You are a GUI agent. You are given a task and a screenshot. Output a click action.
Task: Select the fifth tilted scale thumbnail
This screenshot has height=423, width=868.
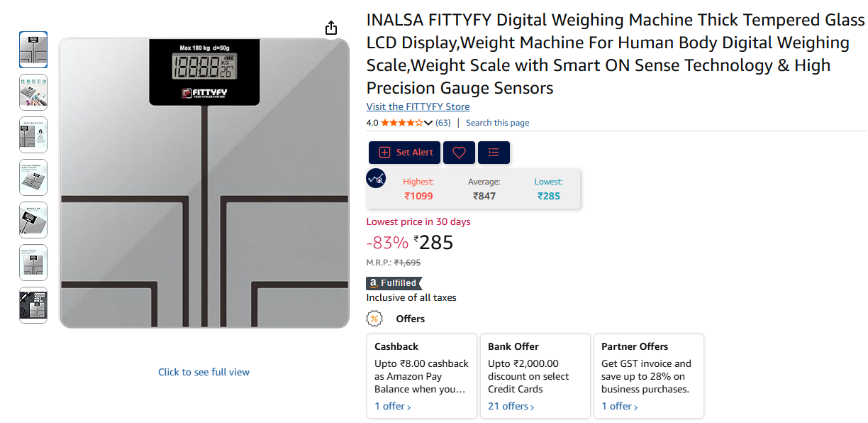click(33, 220)
